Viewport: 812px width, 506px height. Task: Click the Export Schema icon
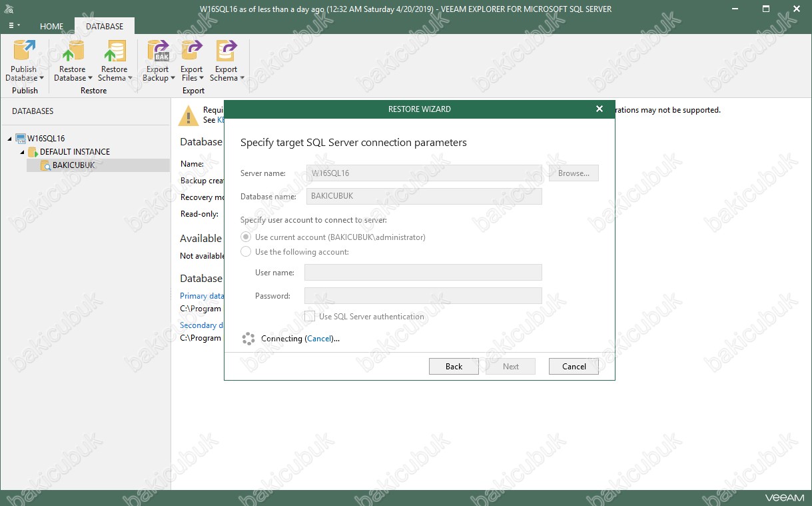(226, 51)
